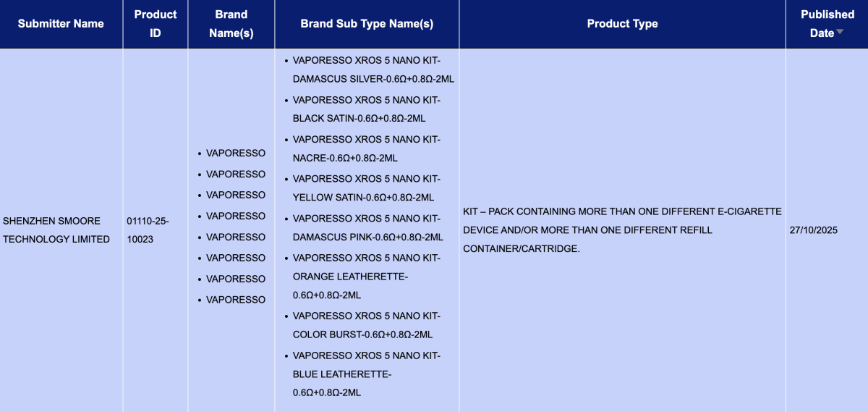Sort by the Submitter Name column header
The image size is (868, 412).
point(61,24)
